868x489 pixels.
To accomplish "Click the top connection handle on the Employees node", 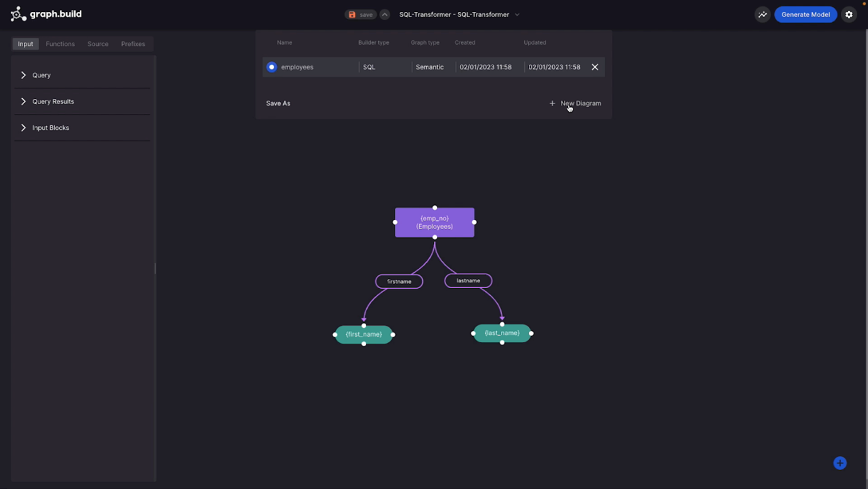I will click(x=434, y=208).
